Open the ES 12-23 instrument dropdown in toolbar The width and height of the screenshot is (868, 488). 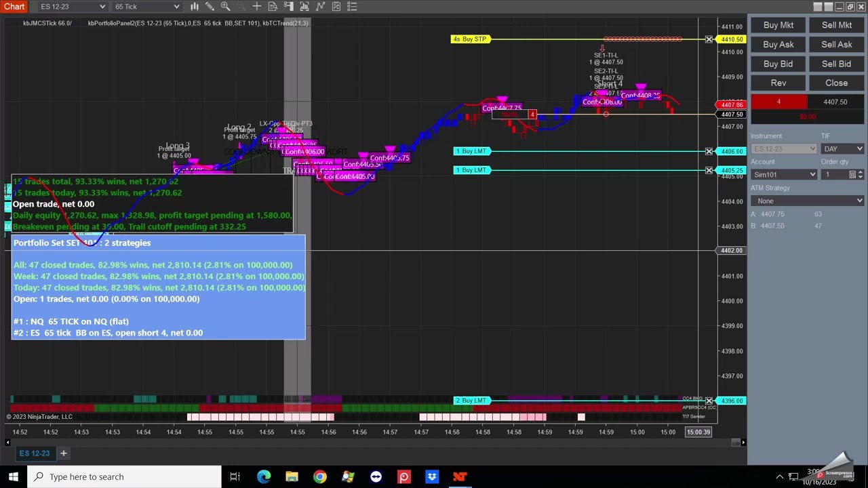(x=73, y=7)
